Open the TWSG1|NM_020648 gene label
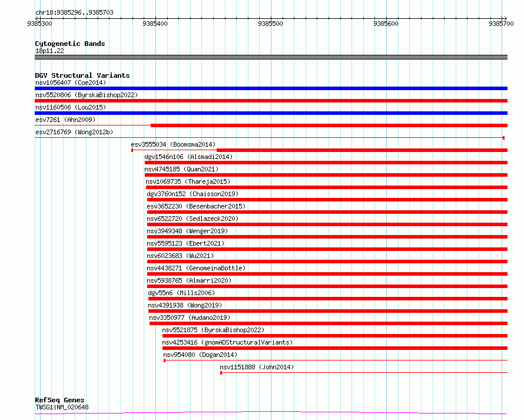Viewport: 524px width, 420px height. [x=62, y=407]
